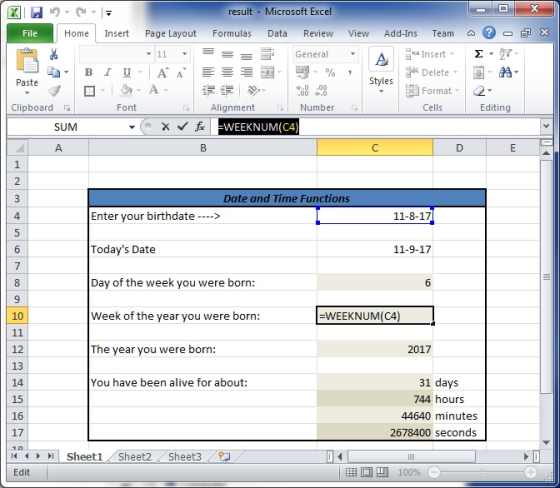Toggle Bottom Align vertical alignment
The image size is (560, 488).
pos(246,56)
